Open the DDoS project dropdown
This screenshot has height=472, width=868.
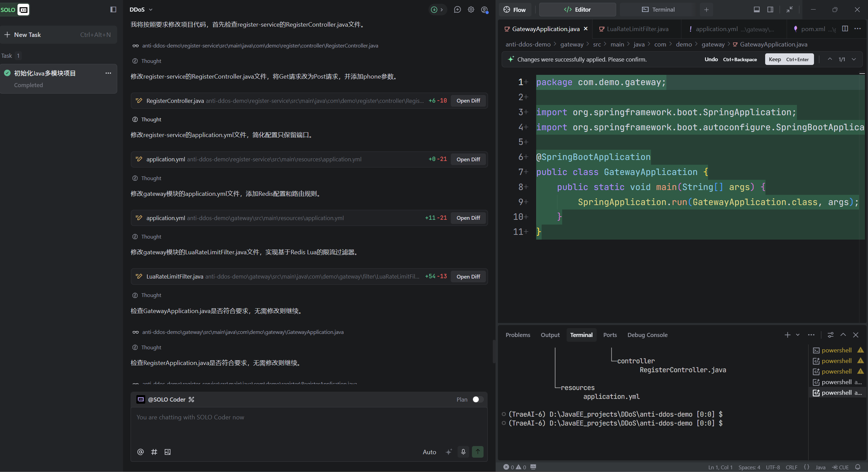pos(141,10)
